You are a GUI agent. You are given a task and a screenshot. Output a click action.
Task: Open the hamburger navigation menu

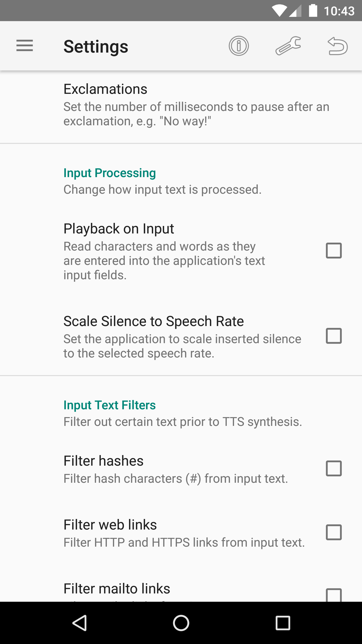coord(25,46)
